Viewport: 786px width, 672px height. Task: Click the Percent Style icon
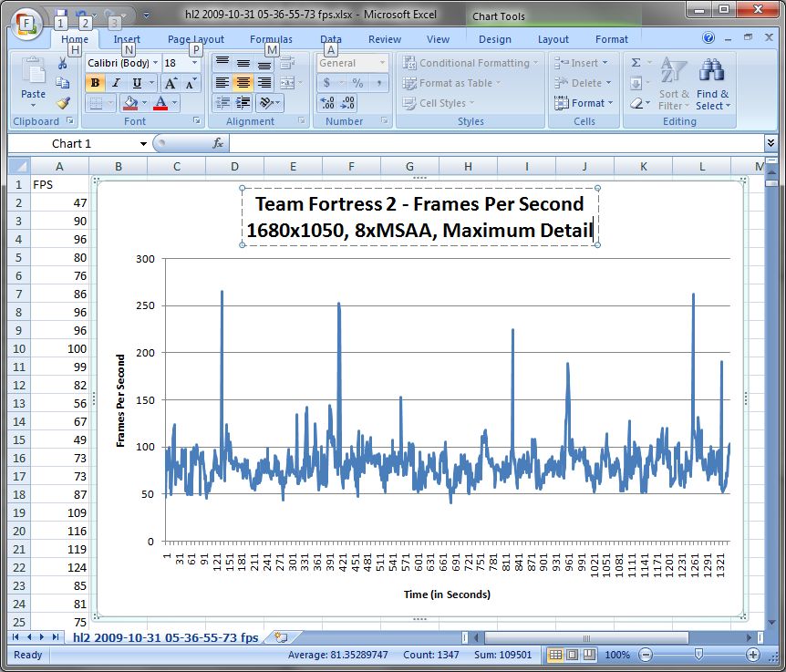(x=357, y=83)
